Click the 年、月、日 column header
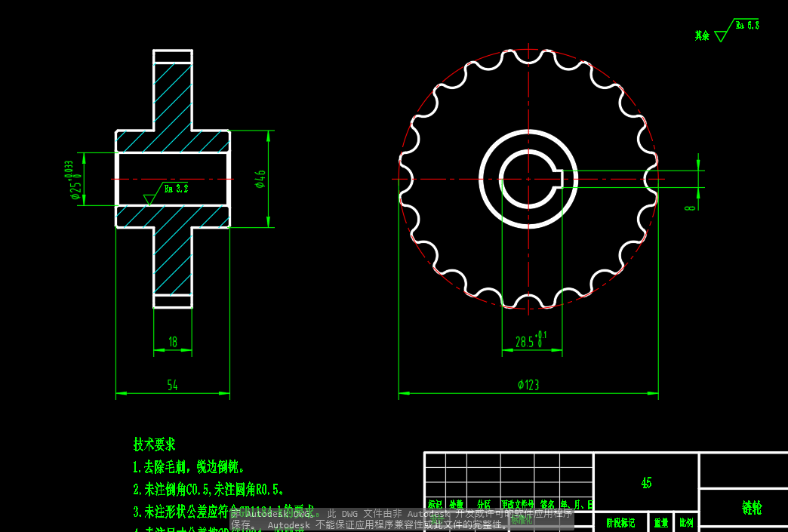Screen dimensions: 788x532 (x=577, y=504)
